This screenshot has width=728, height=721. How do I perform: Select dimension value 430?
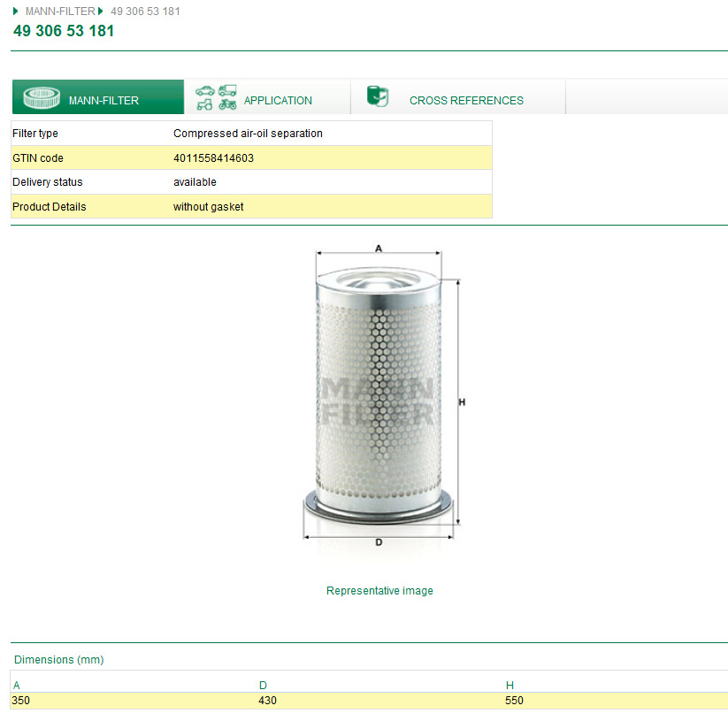coord(267,701)
